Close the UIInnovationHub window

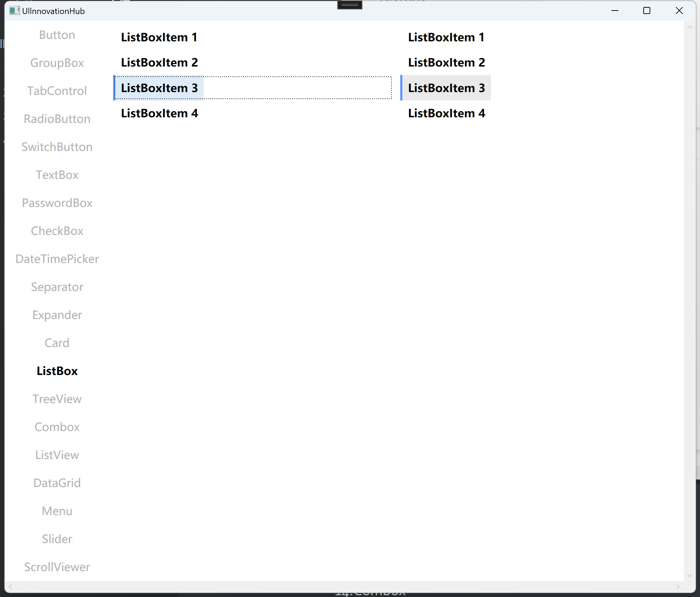click(679, 11)
